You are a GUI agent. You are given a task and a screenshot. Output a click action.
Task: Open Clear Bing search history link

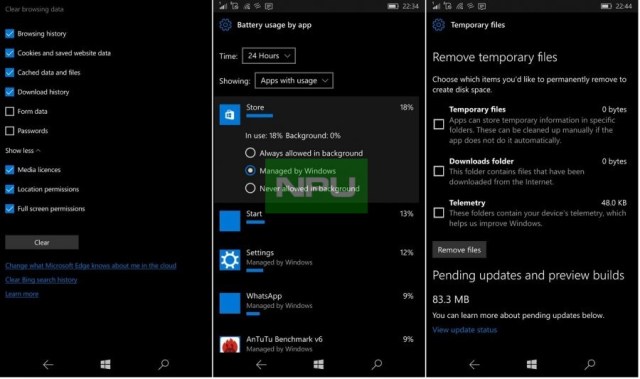pos(41,280)
